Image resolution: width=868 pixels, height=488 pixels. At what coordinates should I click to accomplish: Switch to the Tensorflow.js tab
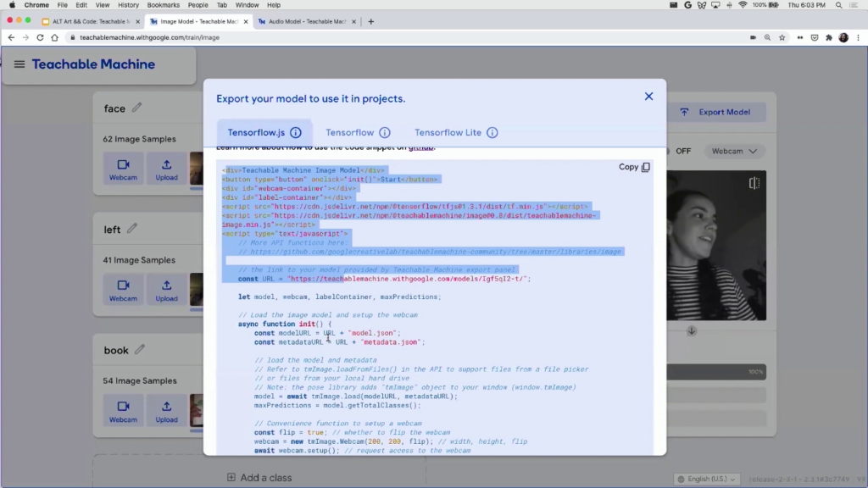264,133
